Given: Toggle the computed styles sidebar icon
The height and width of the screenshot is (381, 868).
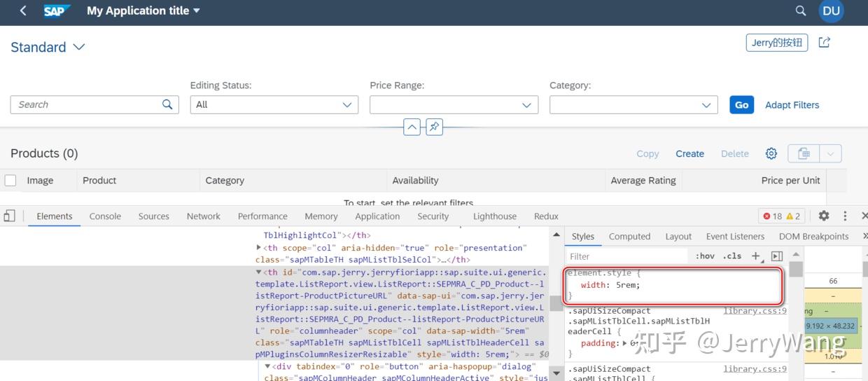Looking at the screenshot, I should [777, 256].
